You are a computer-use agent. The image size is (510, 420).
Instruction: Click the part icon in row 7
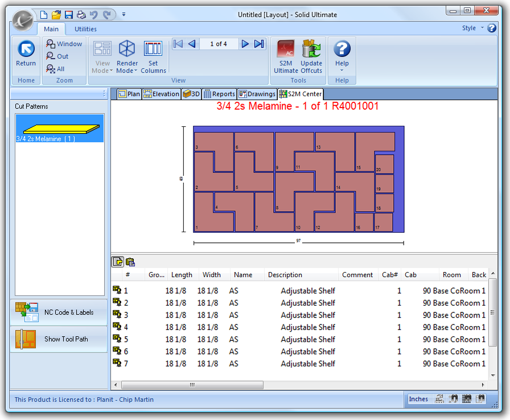point(117,363)
